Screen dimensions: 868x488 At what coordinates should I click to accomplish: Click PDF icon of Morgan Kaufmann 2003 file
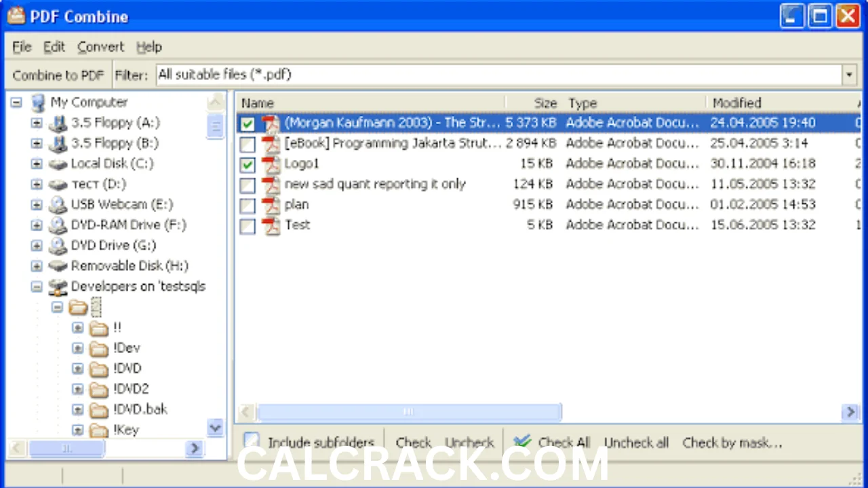271,123
